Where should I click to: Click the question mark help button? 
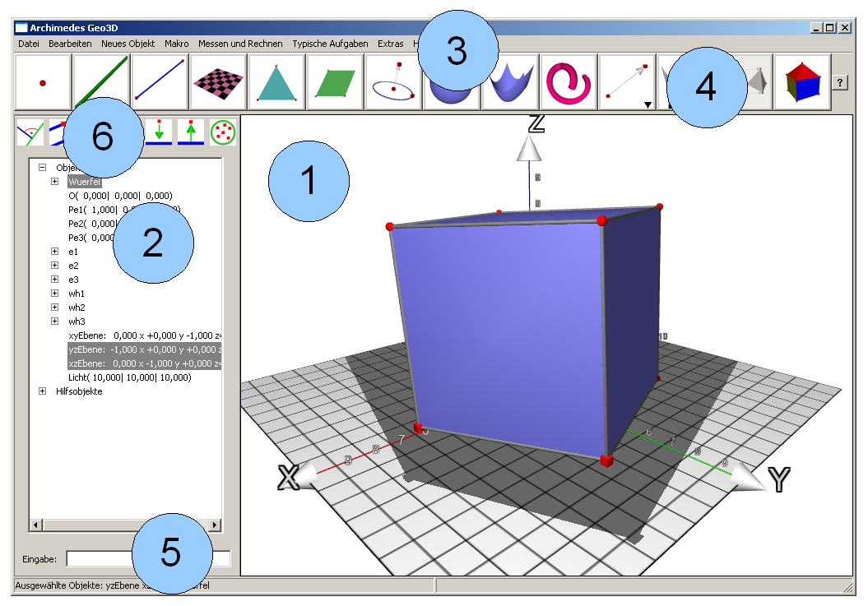click(x=839, y=82)
